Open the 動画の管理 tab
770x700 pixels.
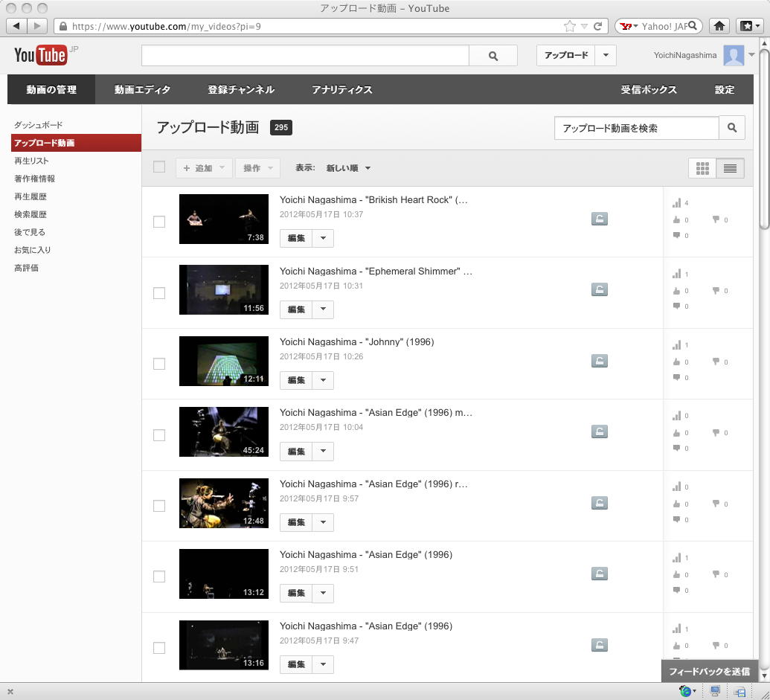tap(51, 89)
